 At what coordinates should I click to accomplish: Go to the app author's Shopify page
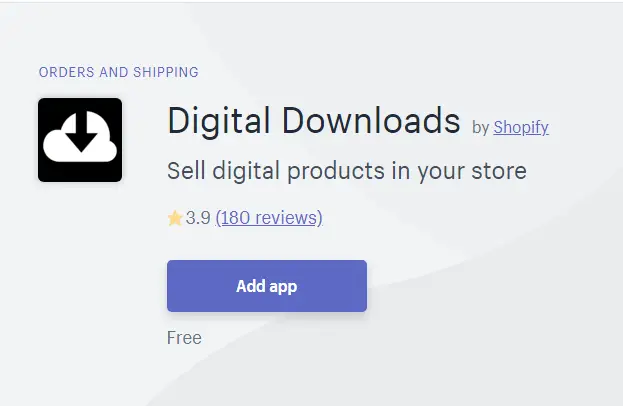tap(521, 127)
